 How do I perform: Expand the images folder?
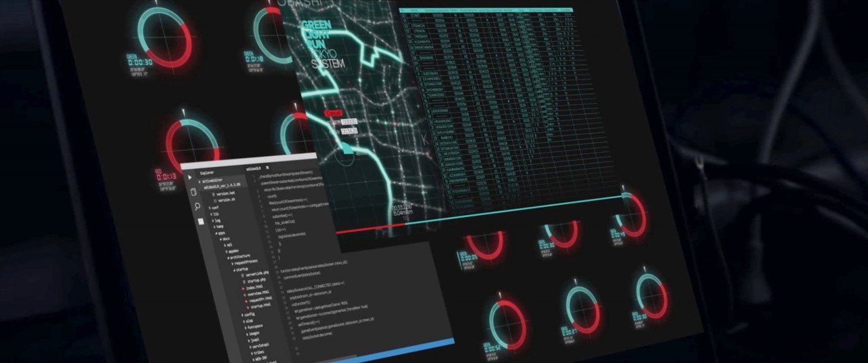click(x=254, y=333)
